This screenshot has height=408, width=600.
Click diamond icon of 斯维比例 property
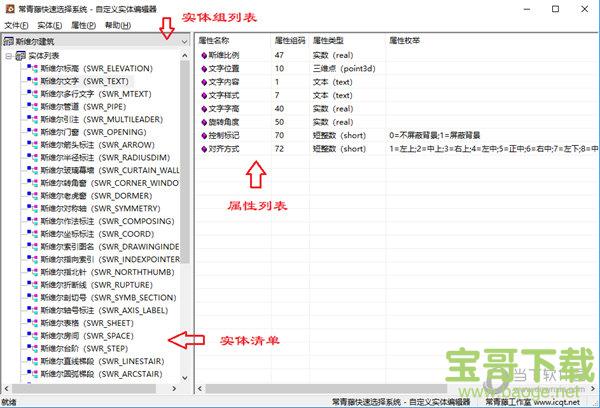tap(204, 55)
